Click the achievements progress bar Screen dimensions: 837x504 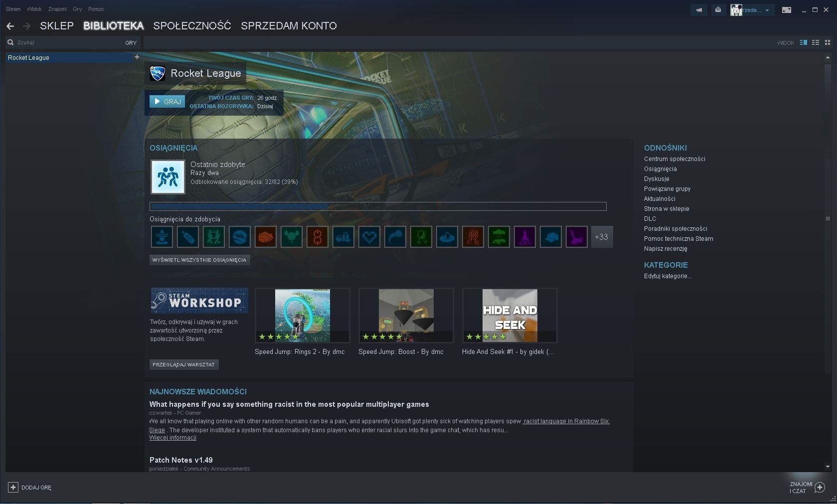pyautogui.click(x=378, y=206)
